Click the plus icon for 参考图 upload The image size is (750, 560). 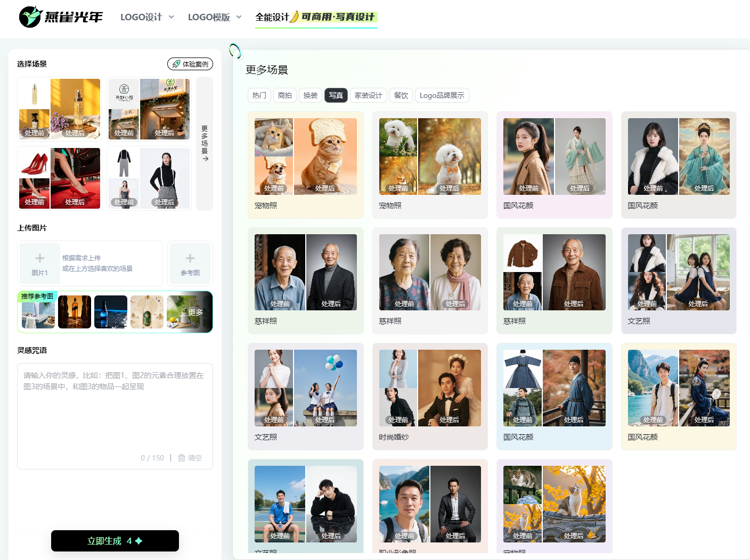tap(190, 259)
